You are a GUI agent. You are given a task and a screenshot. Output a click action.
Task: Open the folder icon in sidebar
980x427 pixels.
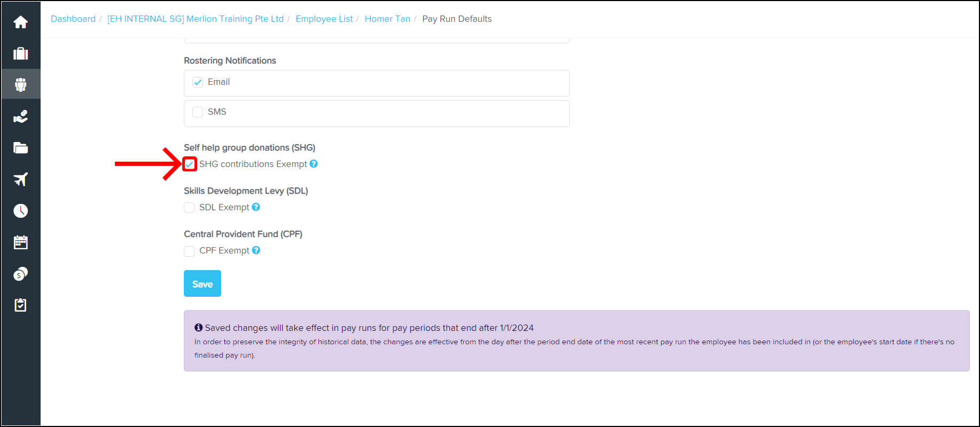(20, 148)
